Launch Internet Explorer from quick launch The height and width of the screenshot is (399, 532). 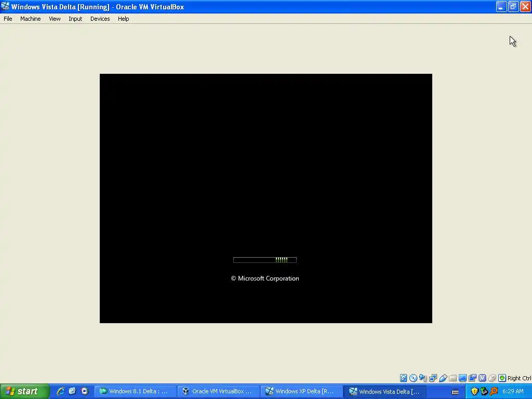[61, 391]
